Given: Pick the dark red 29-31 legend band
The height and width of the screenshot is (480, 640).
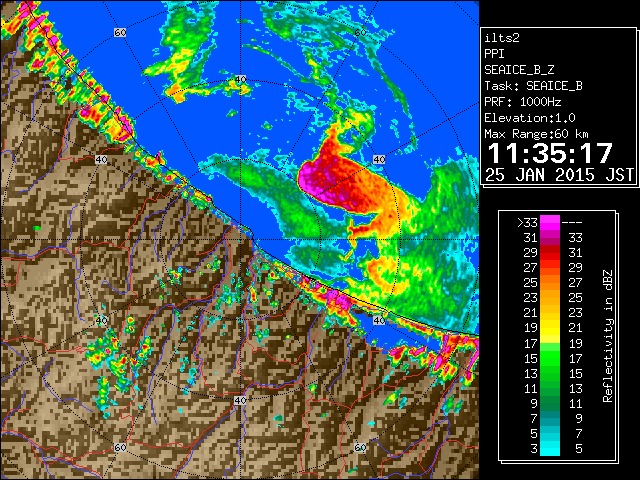Looking at the screenshot, I should (550, 253).
